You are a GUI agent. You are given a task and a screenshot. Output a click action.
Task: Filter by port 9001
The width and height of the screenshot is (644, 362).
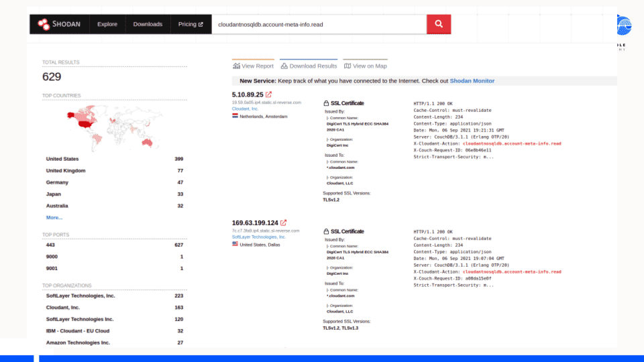pos(115,268)
